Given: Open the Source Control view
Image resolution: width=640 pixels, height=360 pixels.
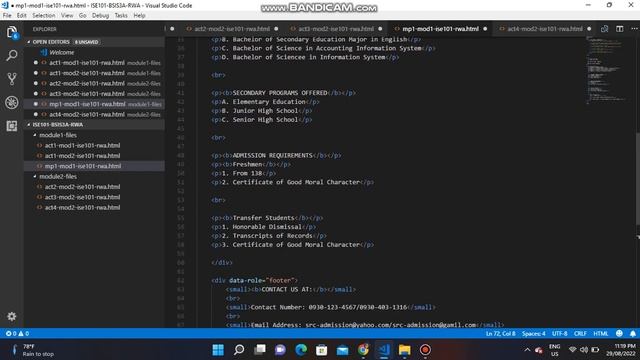Looking at the screenshot, I should (x=11, y=79).
